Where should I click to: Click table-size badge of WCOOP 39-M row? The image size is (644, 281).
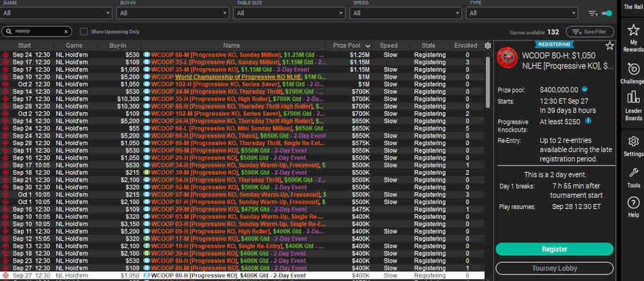point(147,172)
